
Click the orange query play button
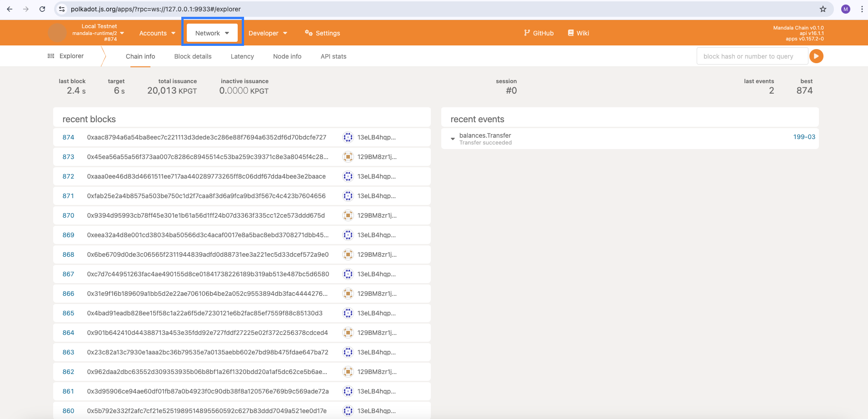816,56
